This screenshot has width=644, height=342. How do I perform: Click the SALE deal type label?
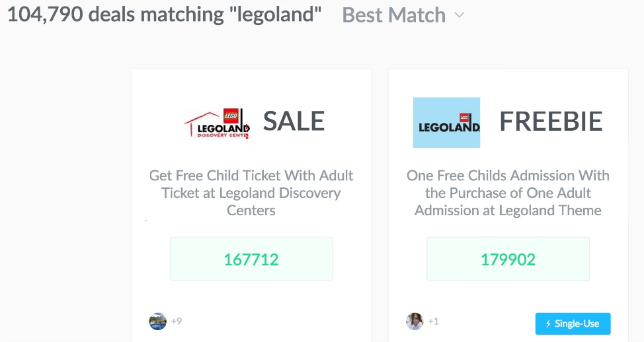294,121
